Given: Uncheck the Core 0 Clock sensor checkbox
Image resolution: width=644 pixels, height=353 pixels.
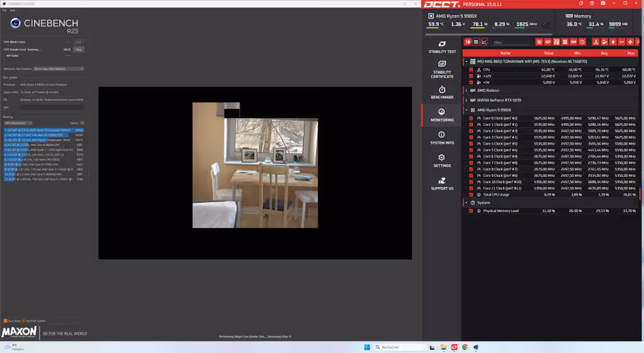Looking at the screenshot, I should click(471, 118).
